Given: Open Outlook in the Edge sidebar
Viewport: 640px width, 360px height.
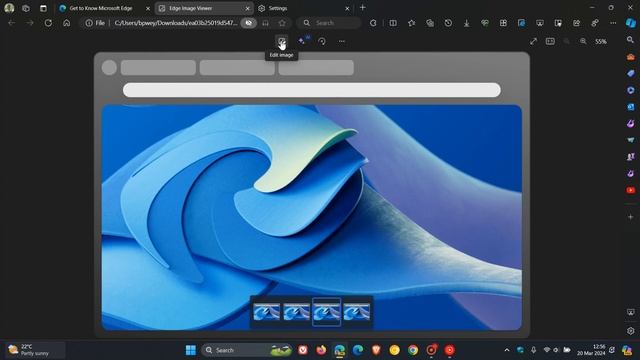Looking at the screenshot, I should pyautogui.click(x=631, y=107).
